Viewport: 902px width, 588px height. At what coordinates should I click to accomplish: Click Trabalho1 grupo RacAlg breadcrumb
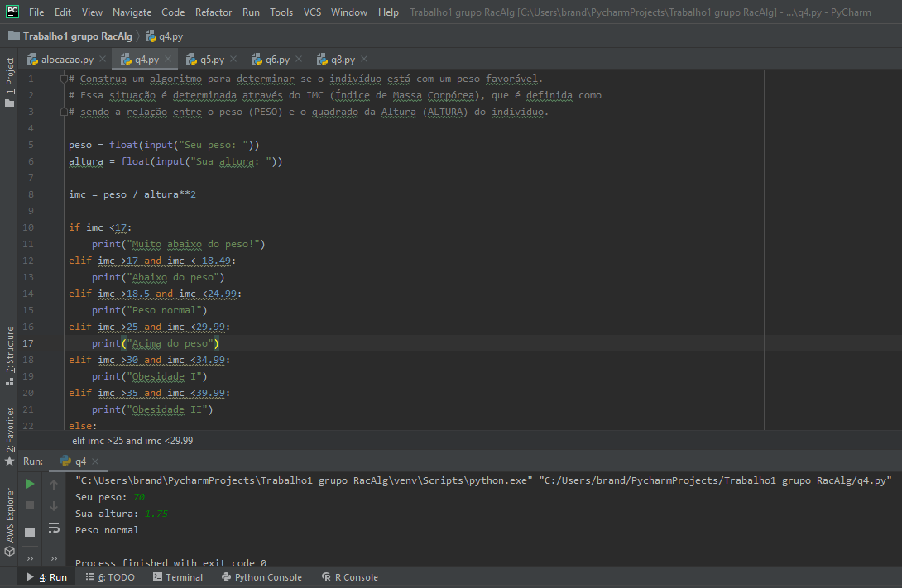pos(78,36)
